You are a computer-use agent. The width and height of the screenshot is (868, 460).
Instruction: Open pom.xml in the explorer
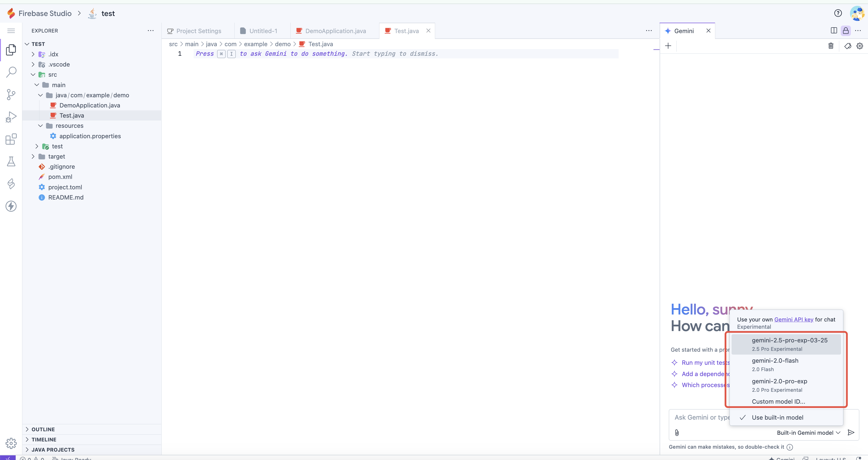[60, 177]
